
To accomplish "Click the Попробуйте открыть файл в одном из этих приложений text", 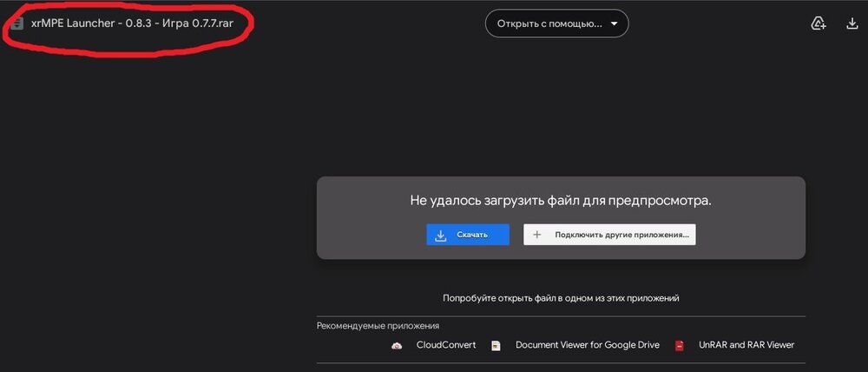I will (561, 298).
